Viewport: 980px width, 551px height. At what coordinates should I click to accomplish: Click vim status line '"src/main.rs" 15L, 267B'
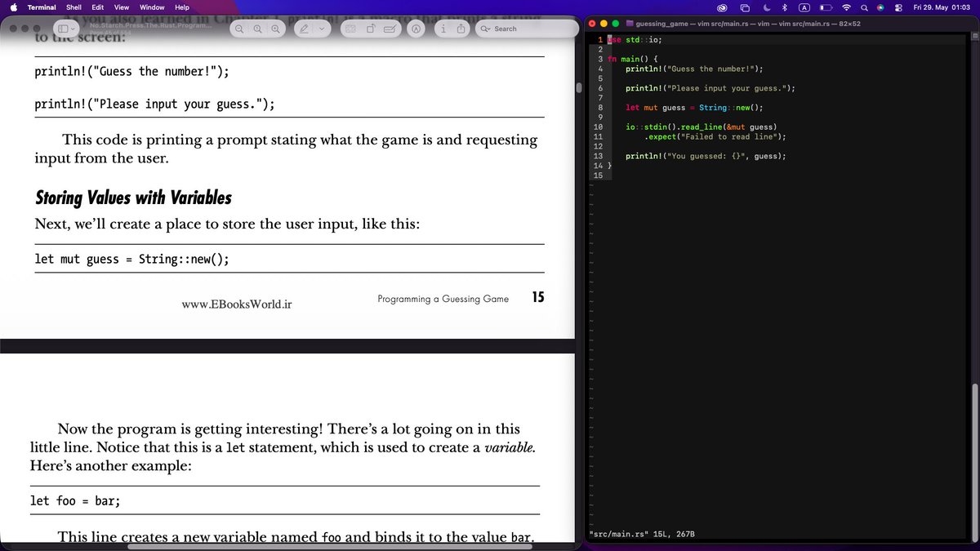point(642,534)
